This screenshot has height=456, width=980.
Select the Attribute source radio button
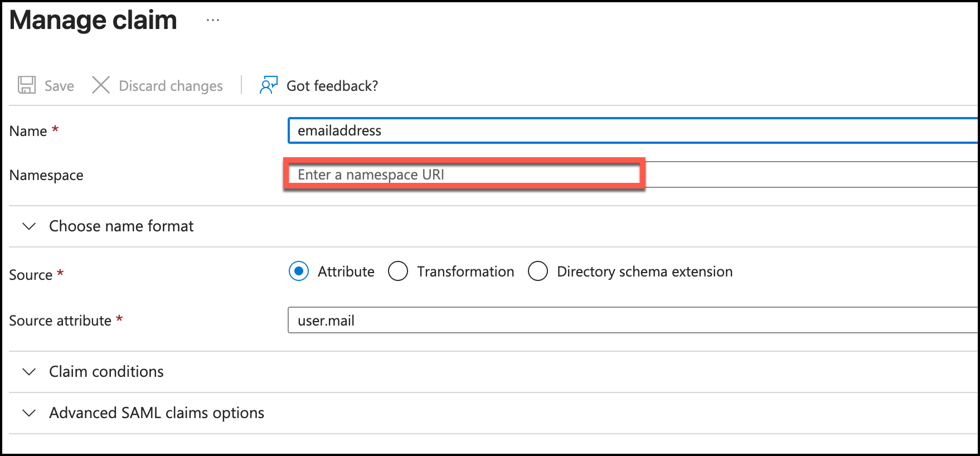point(299,271)
